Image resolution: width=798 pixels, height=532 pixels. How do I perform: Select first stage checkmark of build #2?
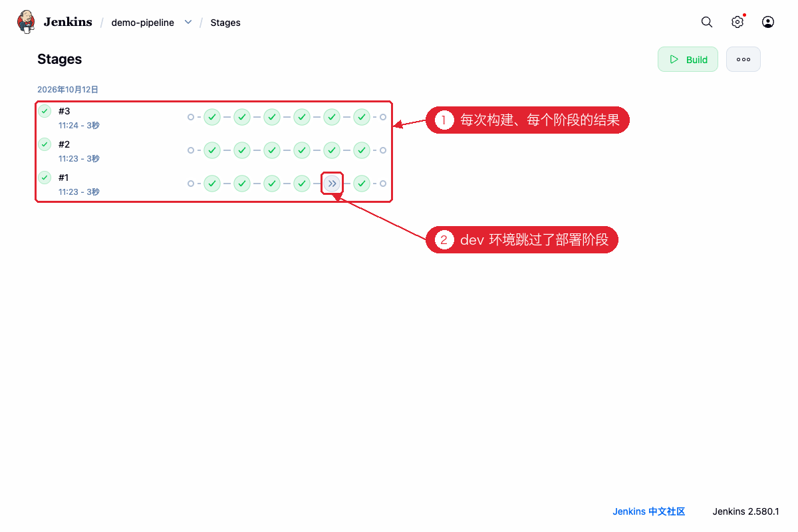point(212,150)
